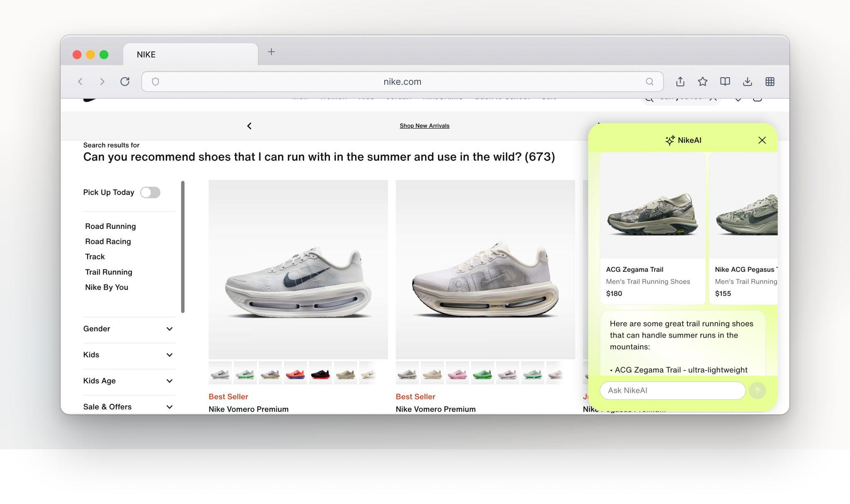Open the reading list book icon
850x504 pixels.
[x=725, y=81]
